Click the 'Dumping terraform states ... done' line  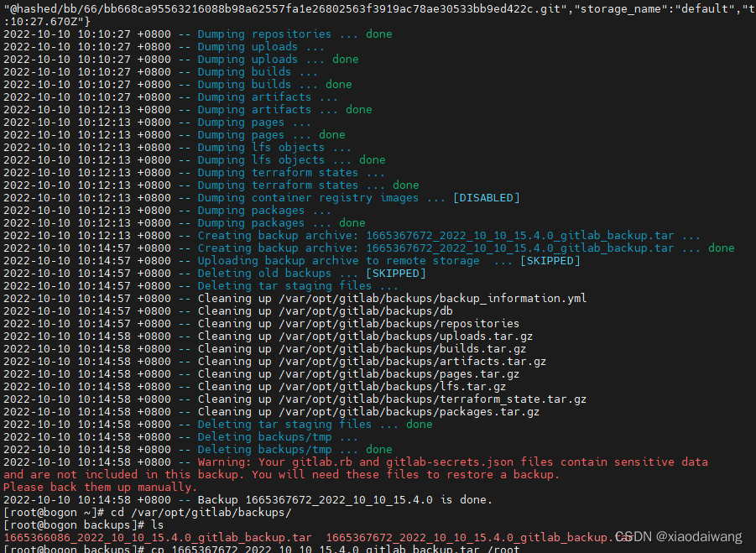point(211,185)
